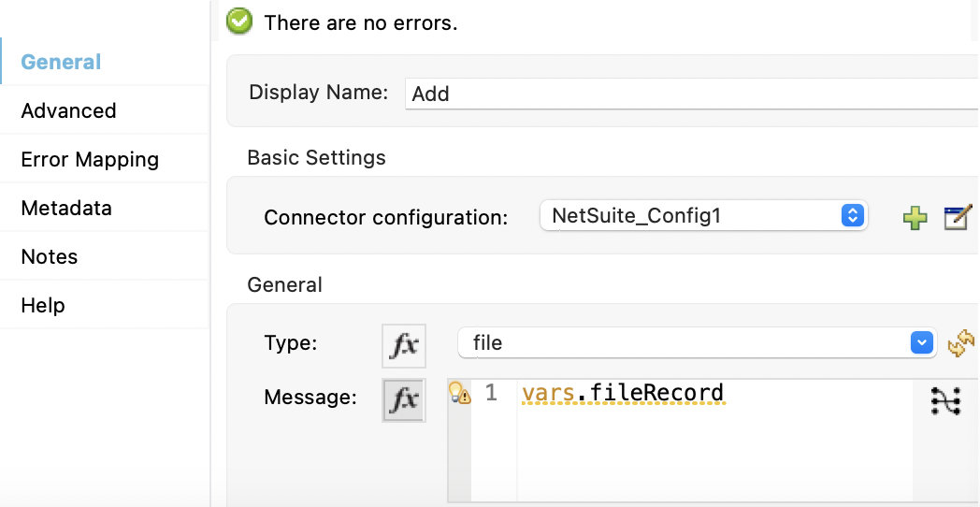Open the visual mapping icon in Message editor
This screenshot has width=980, height=507.
(945, 400)
